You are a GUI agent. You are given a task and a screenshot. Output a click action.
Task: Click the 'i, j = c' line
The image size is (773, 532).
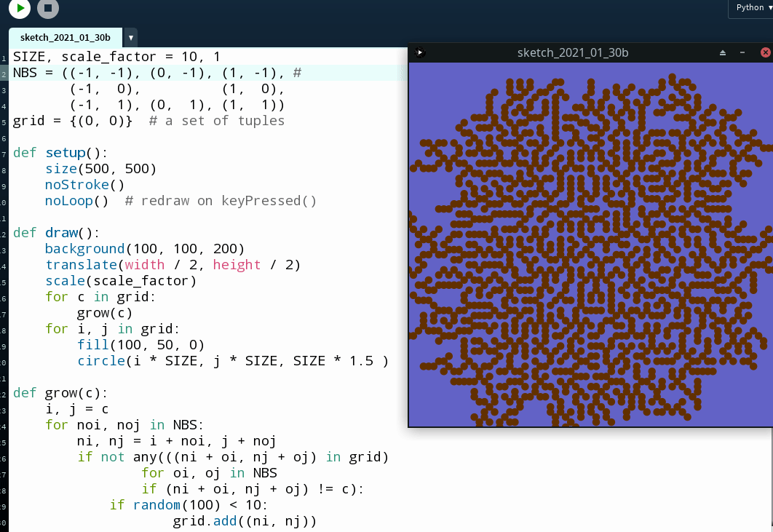point(76,409)
